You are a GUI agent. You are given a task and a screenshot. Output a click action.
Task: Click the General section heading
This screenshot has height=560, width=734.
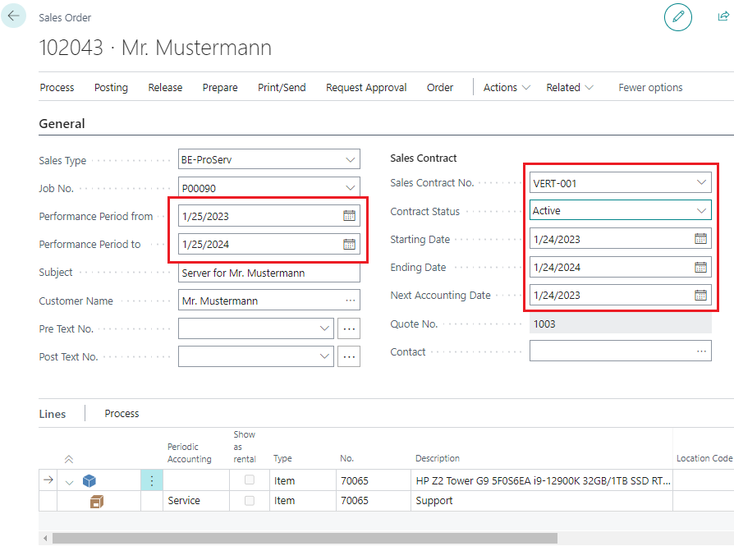coord(62,124)
